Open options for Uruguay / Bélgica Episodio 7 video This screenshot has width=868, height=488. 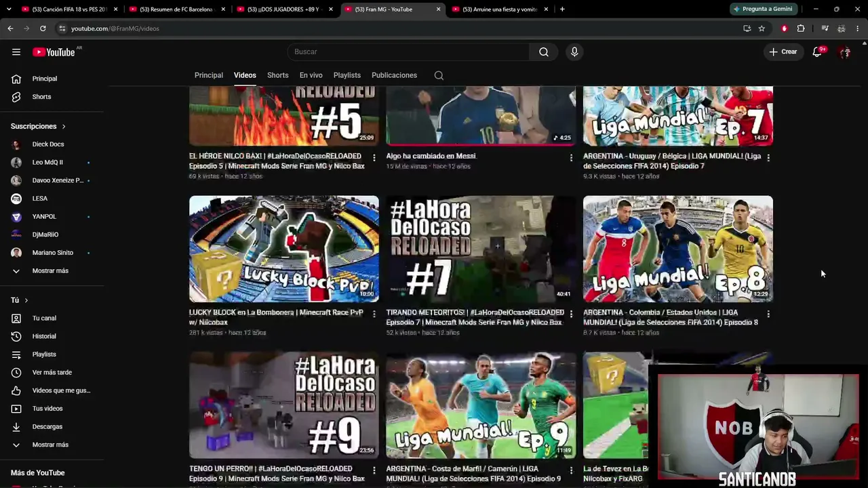pos(768,157)
